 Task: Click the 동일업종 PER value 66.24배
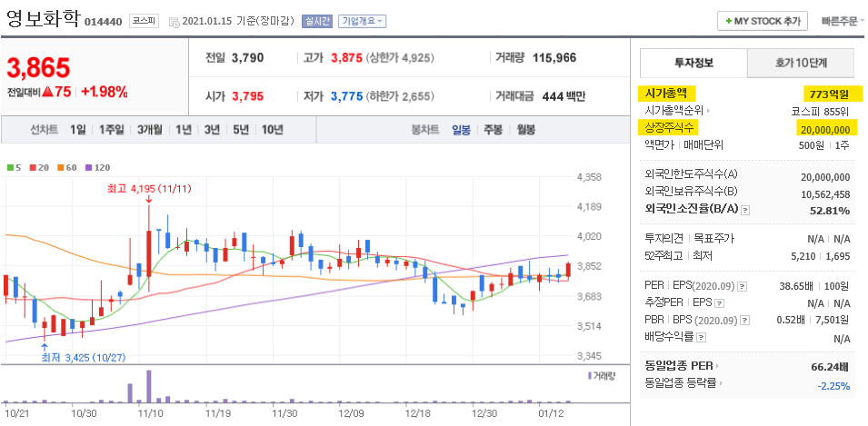(831, 366)
